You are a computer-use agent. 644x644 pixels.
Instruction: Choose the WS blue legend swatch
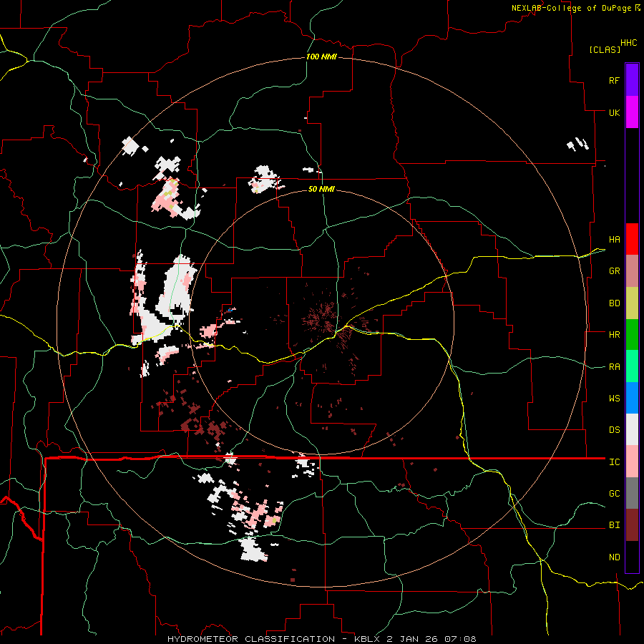pyautogui.click(x=632, y=398)
